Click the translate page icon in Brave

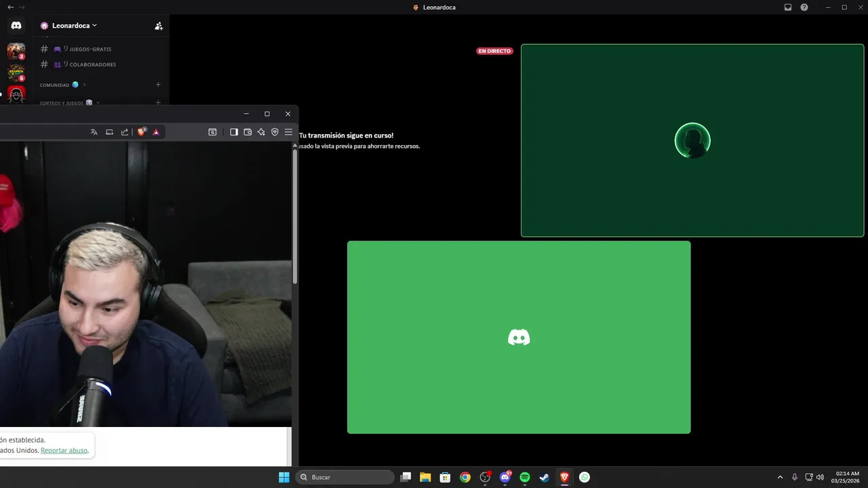94,132
